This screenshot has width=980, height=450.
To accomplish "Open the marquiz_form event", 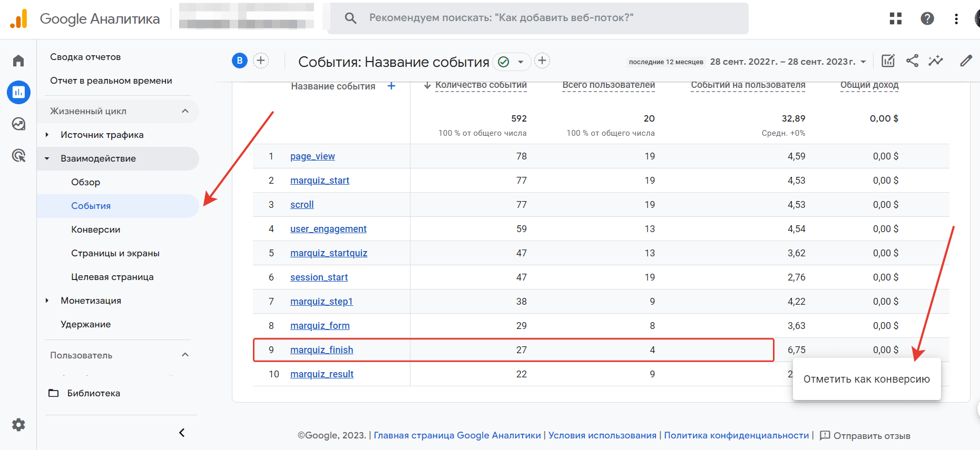I will point(320,326).
